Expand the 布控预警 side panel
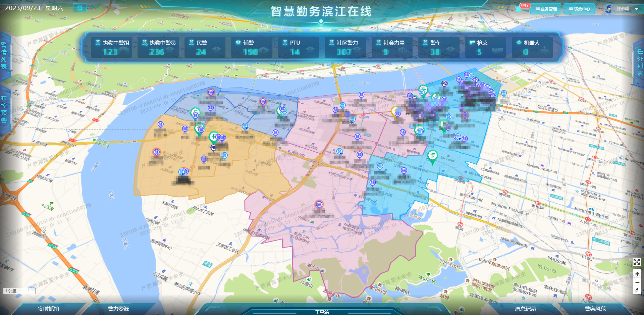The height and width of the screenshot is (315, 644). tap(4, 109)
